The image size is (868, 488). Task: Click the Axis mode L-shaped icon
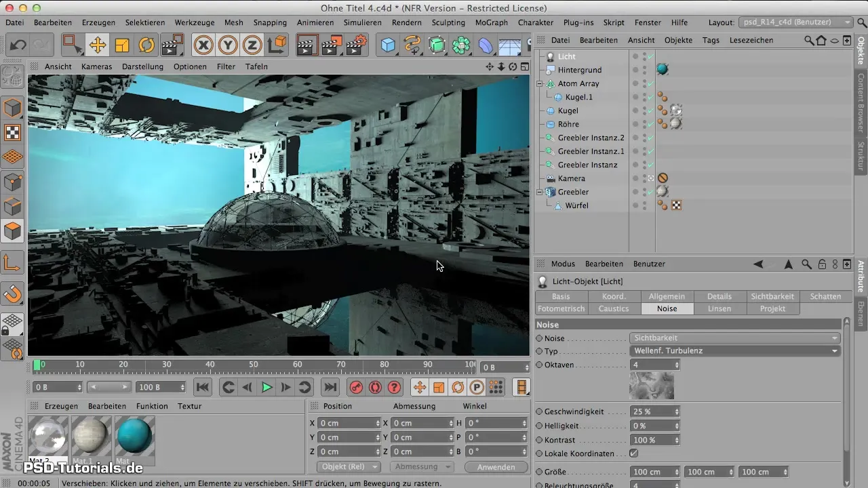click(x=13, y=262)
